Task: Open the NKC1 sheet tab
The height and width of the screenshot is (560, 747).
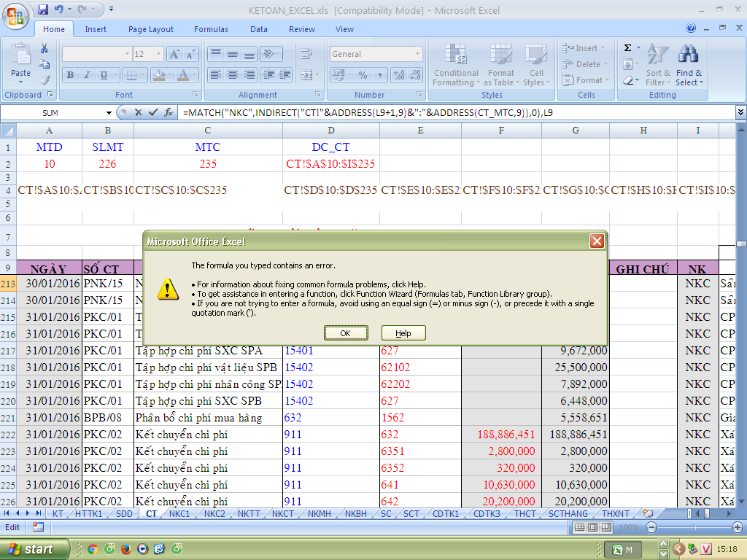Action: click(x=179, y=514)
